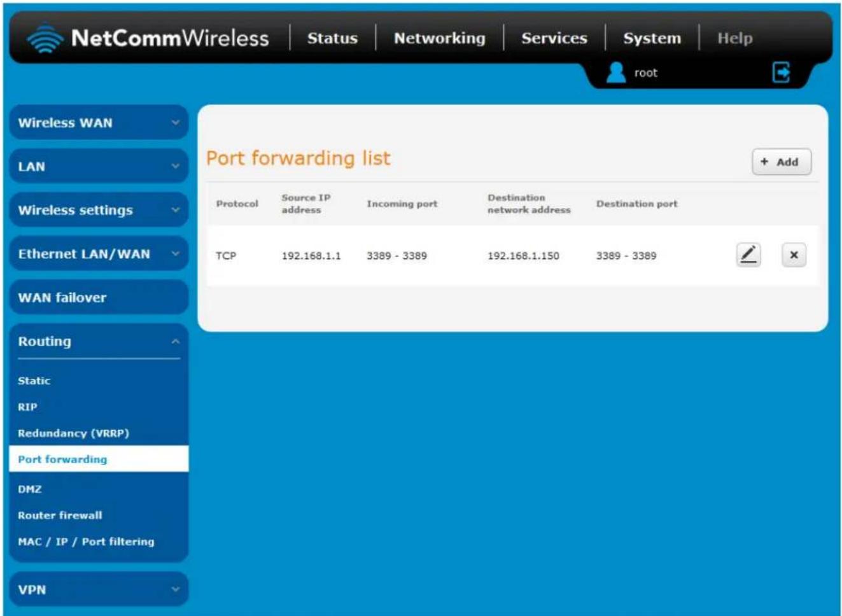Select Port forwarding in the sidebar
The width and height of the screenshot is (842, 616).
pyautogui.click(x=99, y=459)
